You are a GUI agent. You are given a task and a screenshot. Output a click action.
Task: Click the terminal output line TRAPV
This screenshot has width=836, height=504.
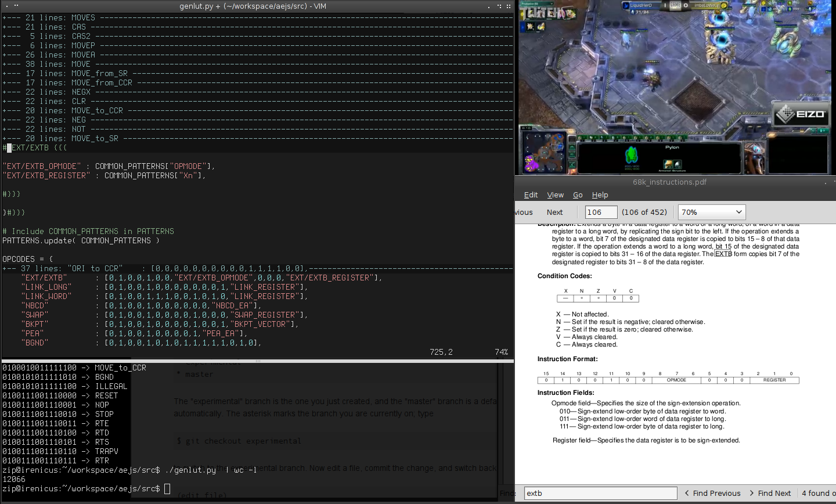(x=60, y=451)
